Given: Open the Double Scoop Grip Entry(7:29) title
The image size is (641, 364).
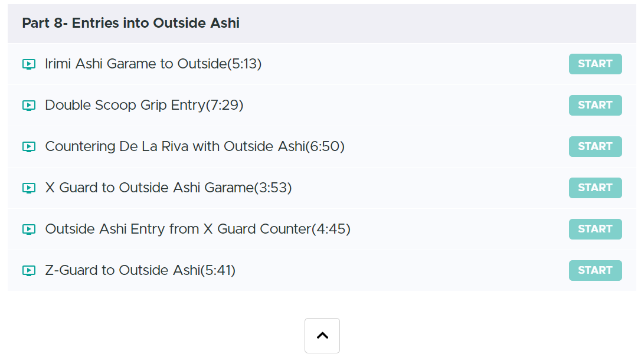Looking at the screenshot, I should point(144,105).
